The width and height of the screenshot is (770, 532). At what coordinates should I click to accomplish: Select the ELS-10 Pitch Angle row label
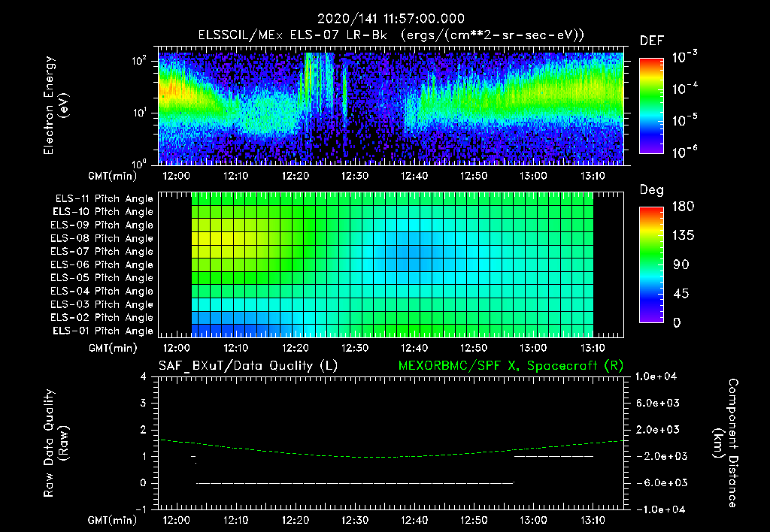(x=103, y=212)
